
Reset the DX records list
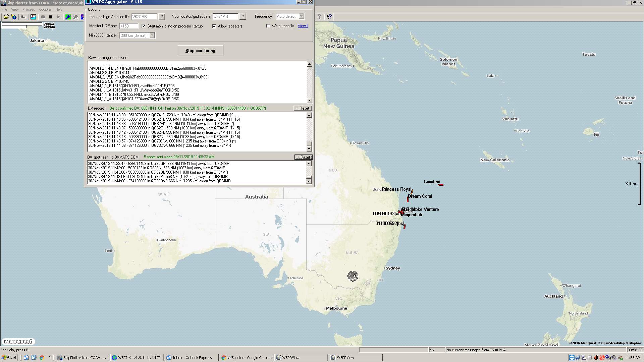[x=303, y=108]
